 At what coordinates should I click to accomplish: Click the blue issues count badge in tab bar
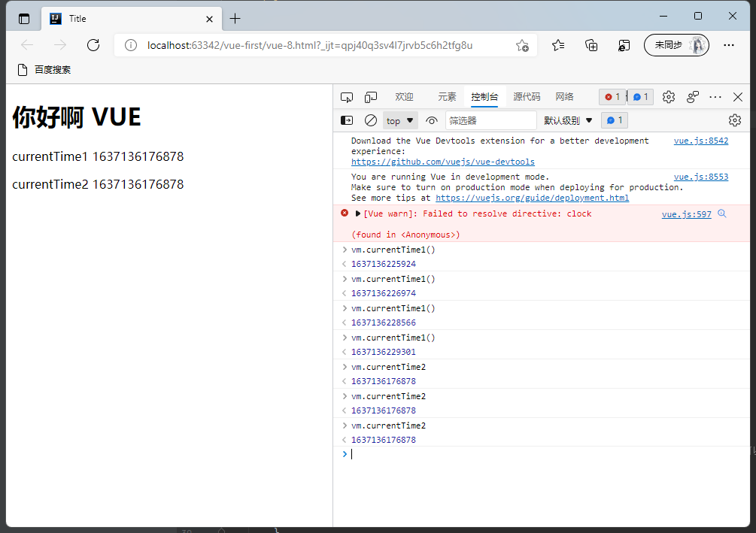(641, 97)
